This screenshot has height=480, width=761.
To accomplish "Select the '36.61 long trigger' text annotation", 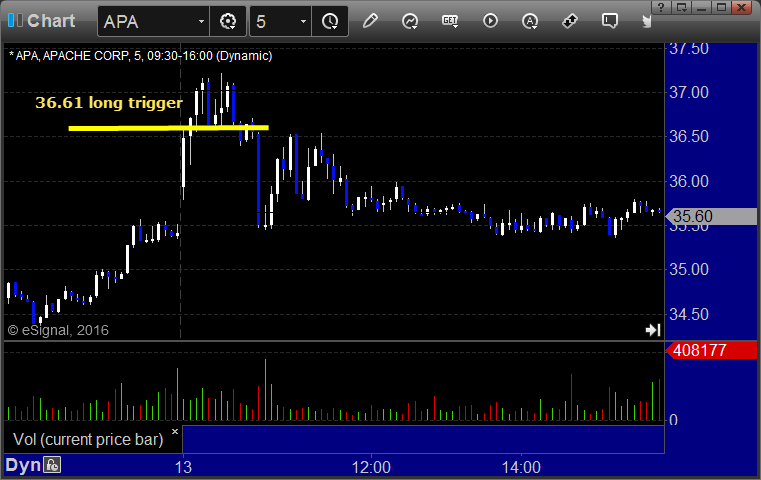I will click(x=109, y=103).
